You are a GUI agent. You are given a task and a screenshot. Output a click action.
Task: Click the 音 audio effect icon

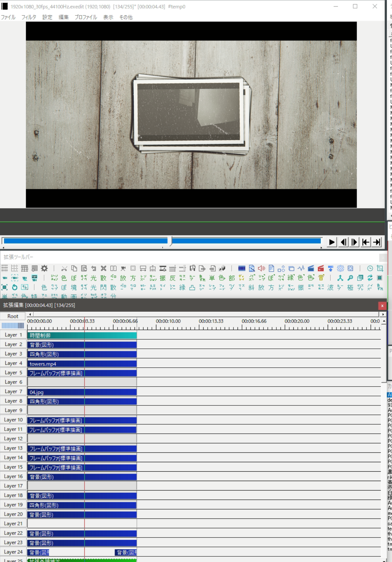[x=321, y=278]
